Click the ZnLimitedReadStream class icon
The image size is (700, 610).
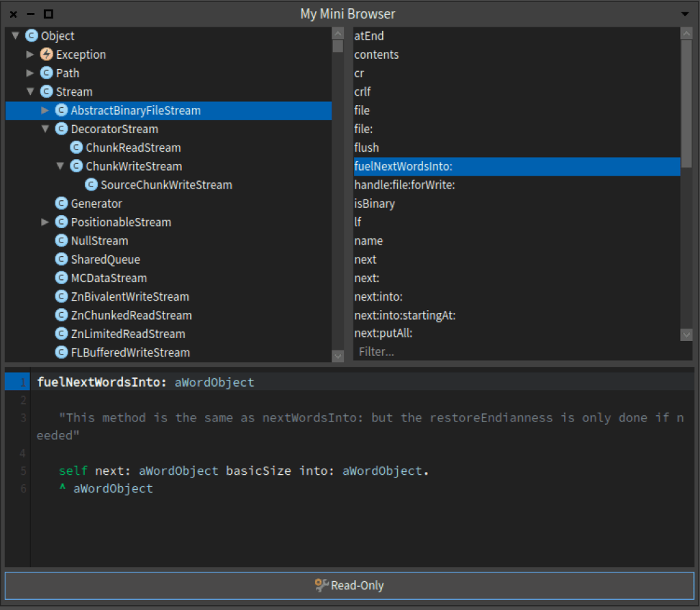(62, 334)
